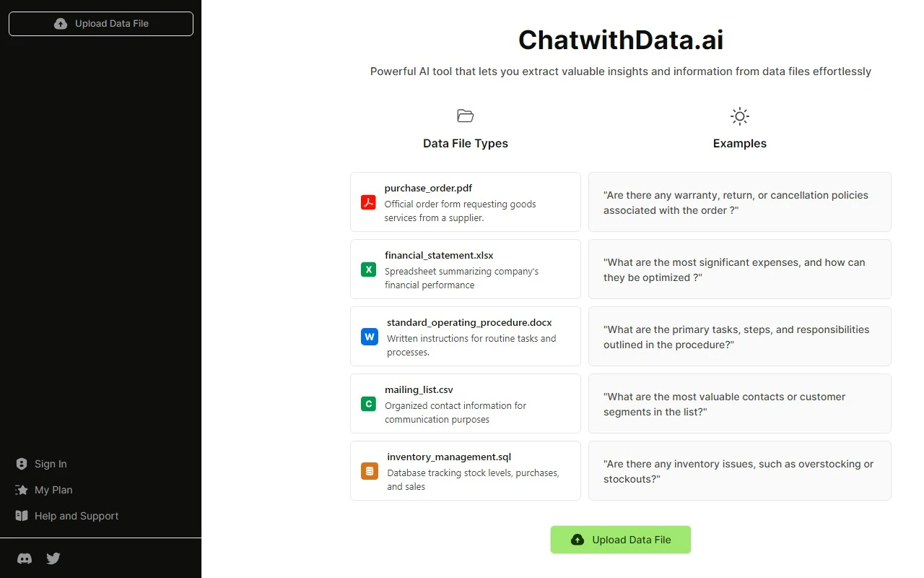Click the red PDF file icon

(x=368, y=202)
